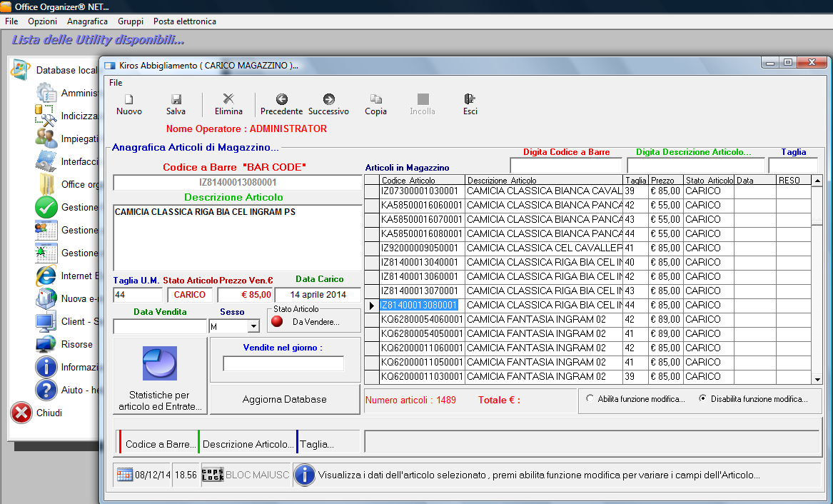This screenshot has height=504, width=833.
Task: Click the Caps Lock status icon
Action: (213, 475)
